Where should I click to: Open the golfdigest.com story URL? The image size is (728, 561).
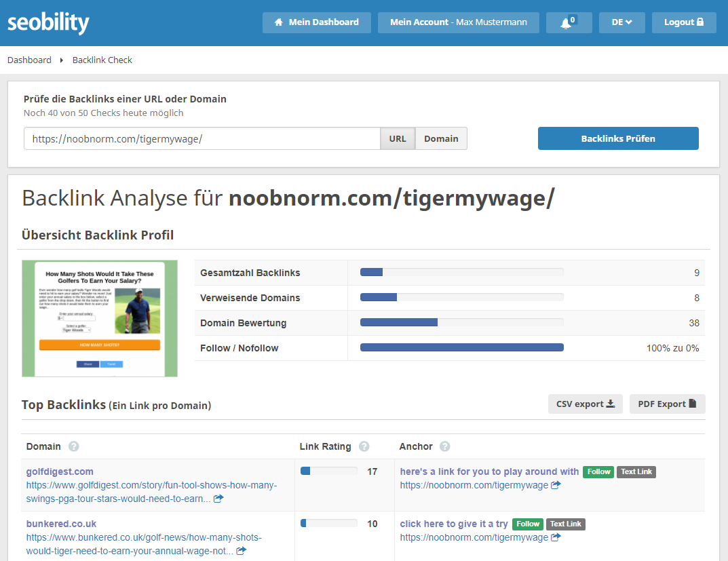(x=151, y=492)
